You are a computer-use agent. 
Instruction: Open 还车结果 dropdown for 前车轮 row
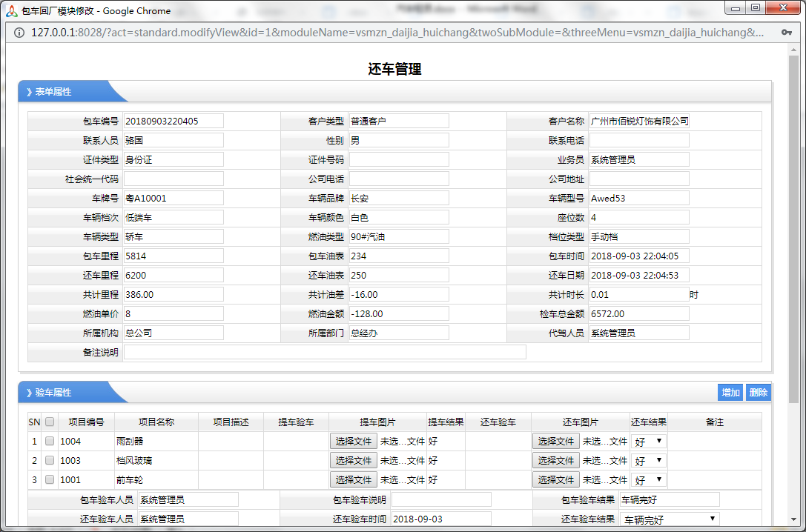(648, 479)
